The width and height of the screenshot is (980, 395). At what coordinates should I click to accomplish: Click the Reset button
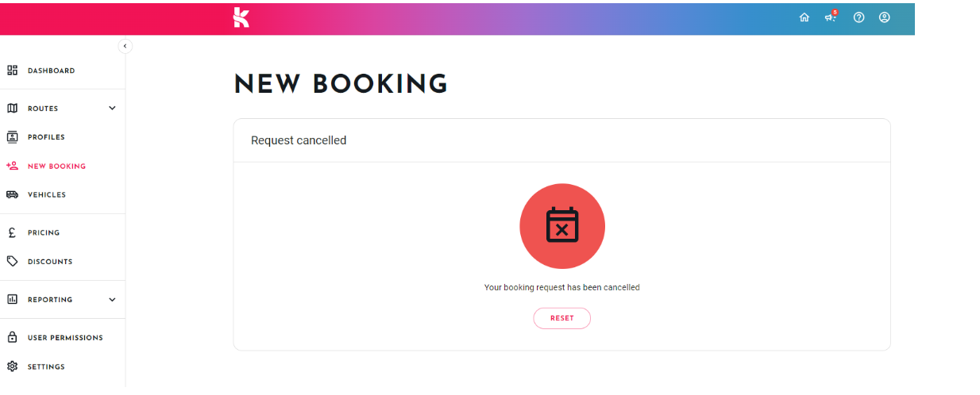(x=562, y=318)
